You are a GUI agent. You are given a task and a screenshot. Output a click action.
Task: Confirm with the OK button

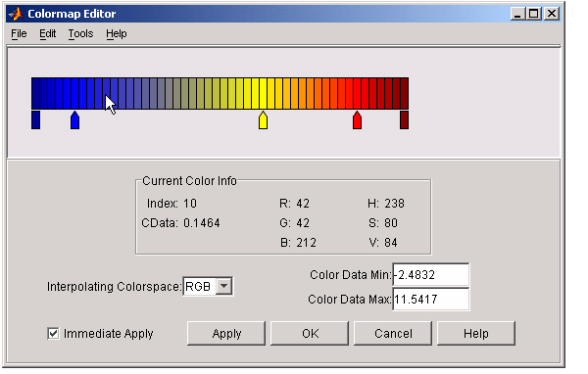[310, 333]
